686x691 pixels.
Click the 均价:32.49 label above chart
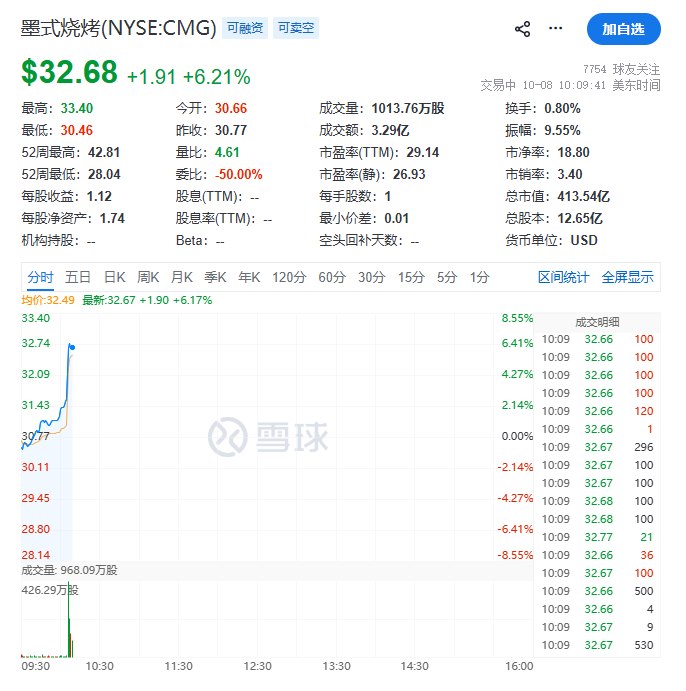48,301
